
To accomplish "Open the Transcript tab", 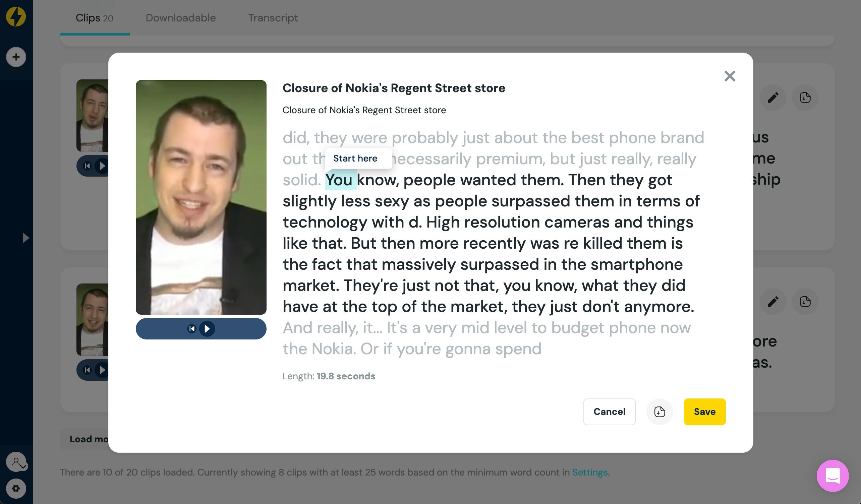I will pos(273,18).
